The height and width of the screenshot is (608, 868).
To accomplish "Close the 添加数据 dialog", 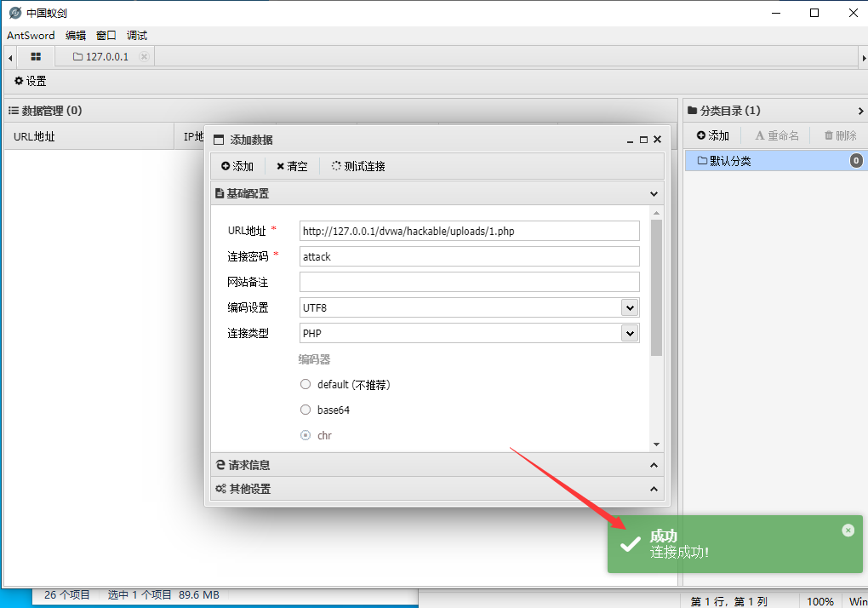I will [657, 140].
